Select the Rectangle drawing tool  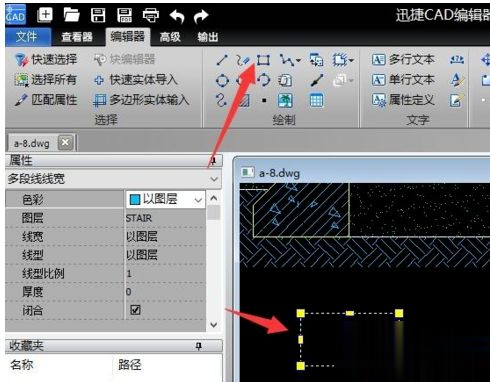pos(263,60)
